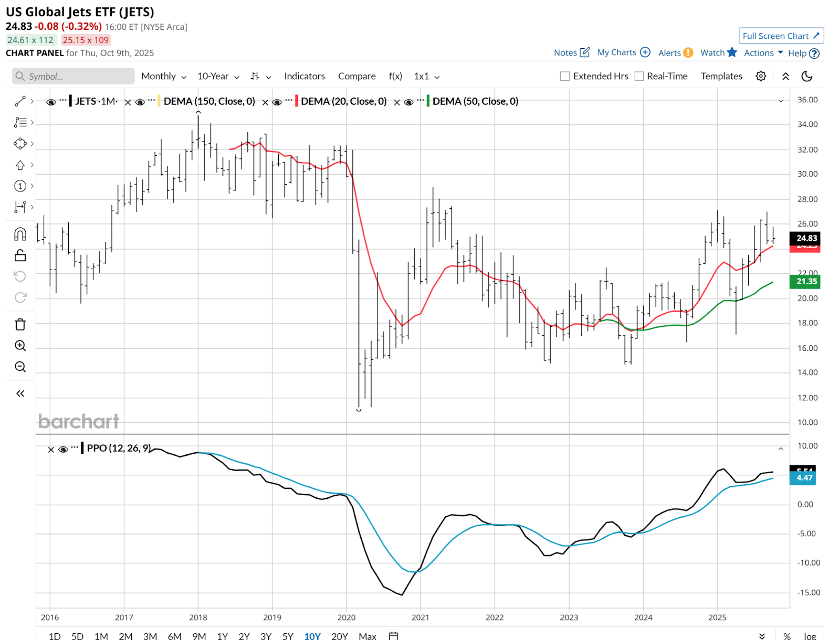Click the Templates button
The width and height of the screenshot is (840, 640).
(x=721, y=76)
